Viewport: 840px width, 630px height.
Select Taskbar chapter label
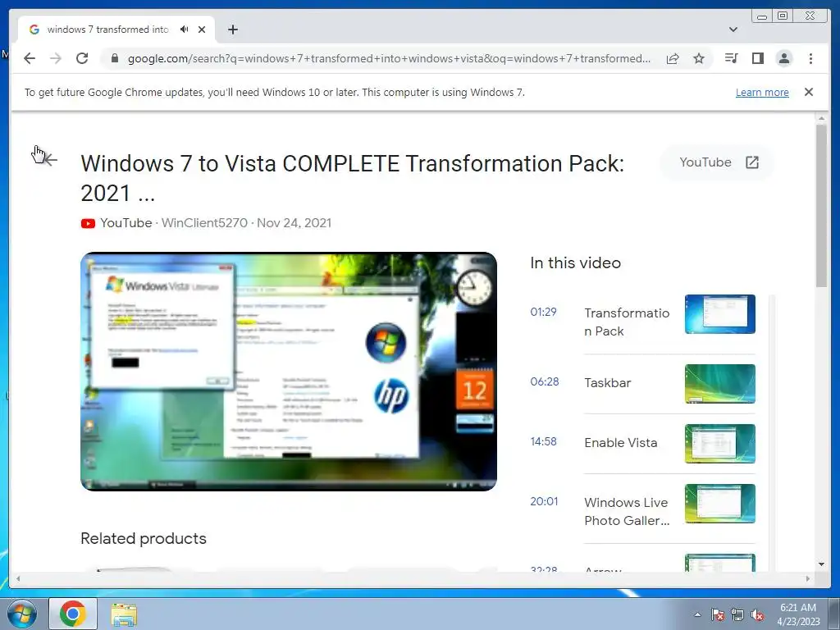(x=608, y=383)
